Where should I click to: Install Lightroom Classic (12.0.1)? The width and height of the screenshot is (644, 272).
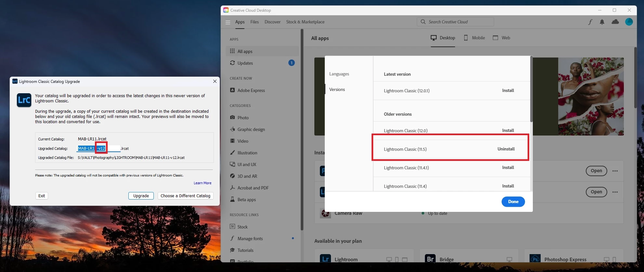(508, 90)
